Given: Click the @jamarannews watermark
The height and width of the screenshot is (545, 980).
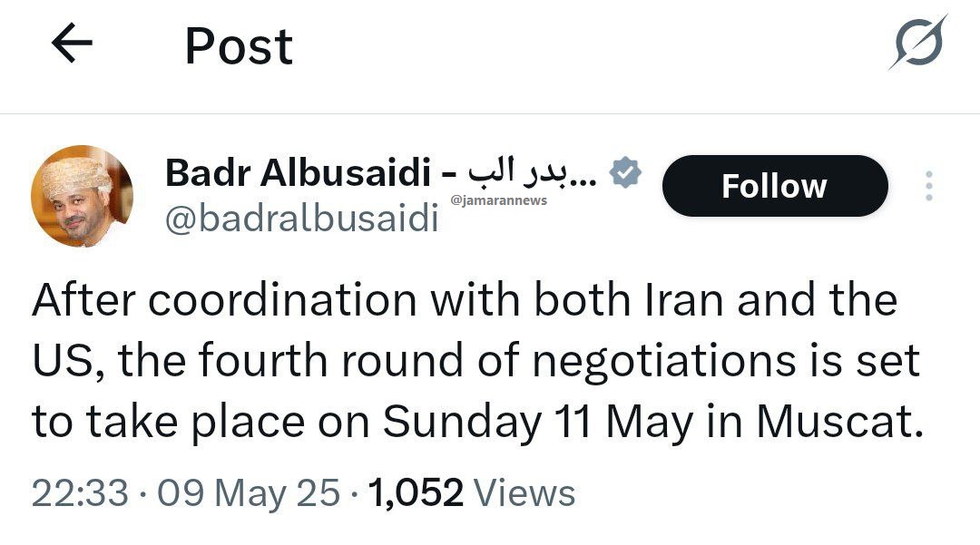Looking at the screenshot, I should tap(498, 200).
